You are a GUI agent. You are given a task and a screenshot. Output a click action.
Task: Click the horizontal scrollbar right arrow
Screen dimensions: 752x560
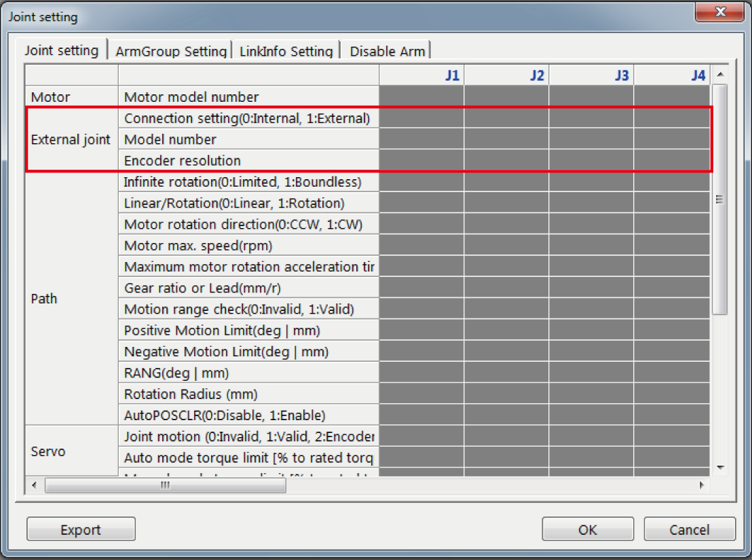tap(700, 486)
